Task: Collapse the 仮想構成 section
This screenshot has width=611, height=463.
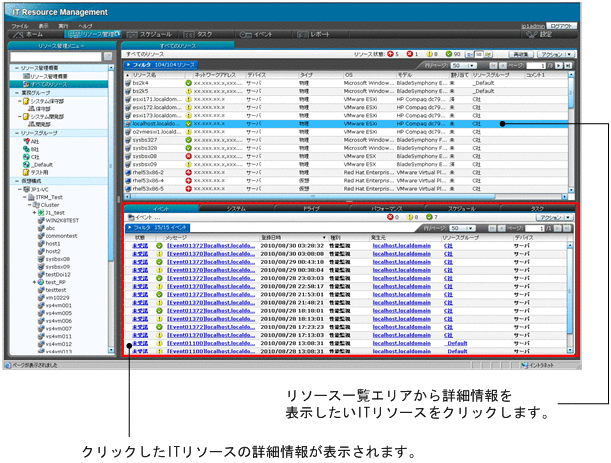Action: point(17,181)
